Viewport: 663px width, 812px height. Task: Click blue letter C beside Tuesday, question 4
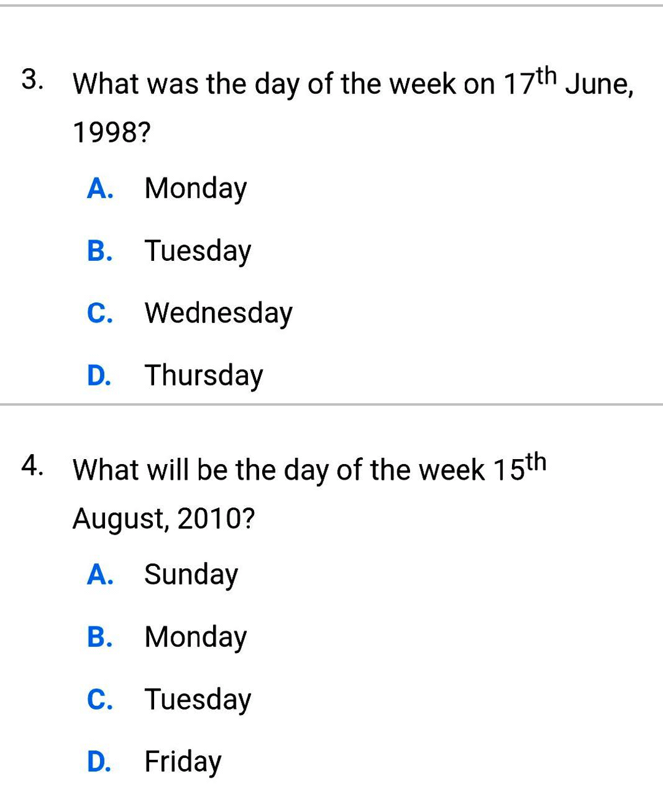click(99, 700)
